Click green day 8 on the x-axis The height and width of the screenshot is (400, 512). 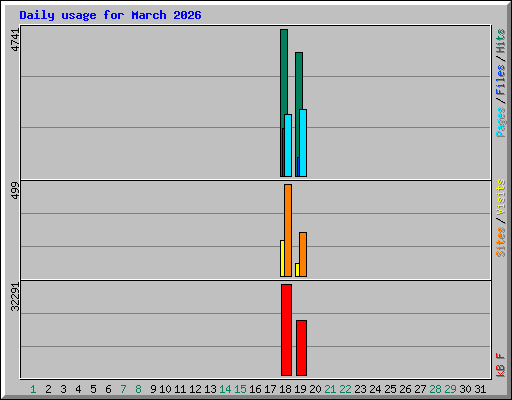pos(138,389)
